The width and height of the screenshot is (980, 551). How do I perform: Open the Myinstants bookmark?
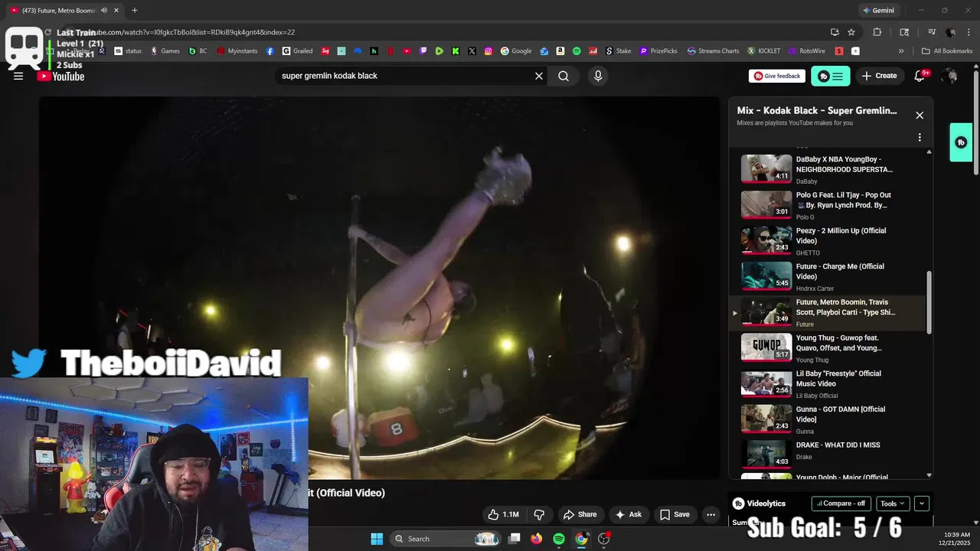pyautogui.click(x=237, y=51)
